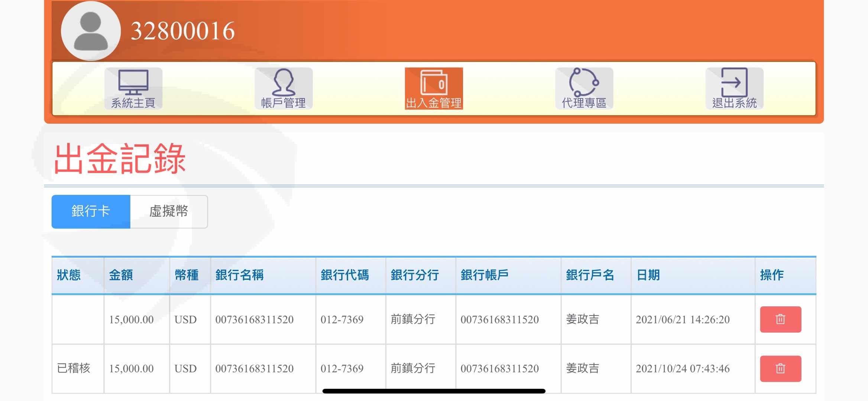
Task: Click the 退出系統 logout icon
Action: 734,88
